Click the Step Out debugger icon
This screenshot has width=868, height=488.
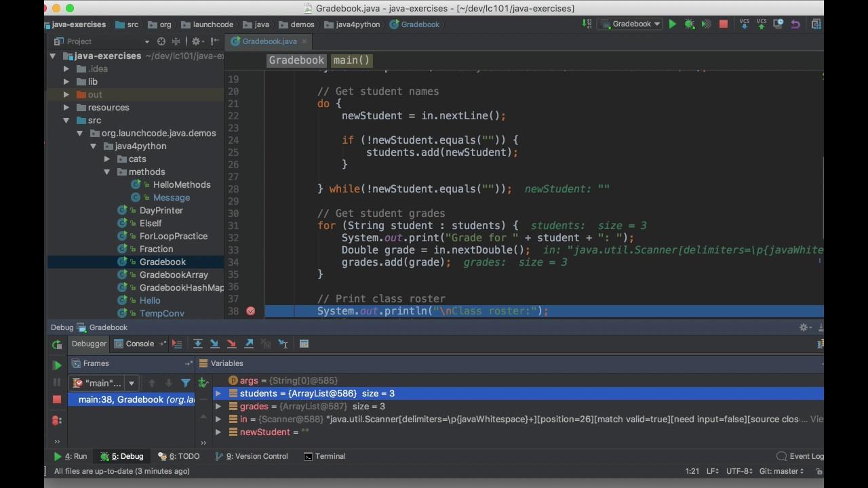tap(249, 344)
